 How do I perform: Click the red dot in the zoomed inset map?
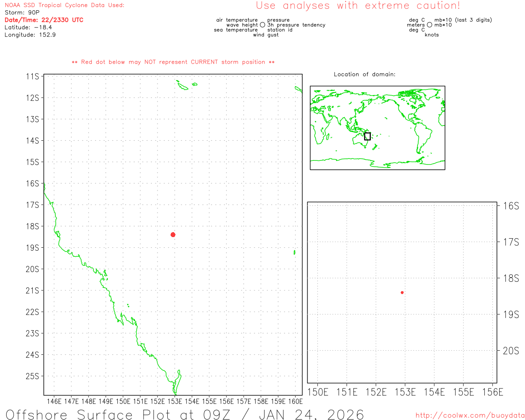coord(402,292)
